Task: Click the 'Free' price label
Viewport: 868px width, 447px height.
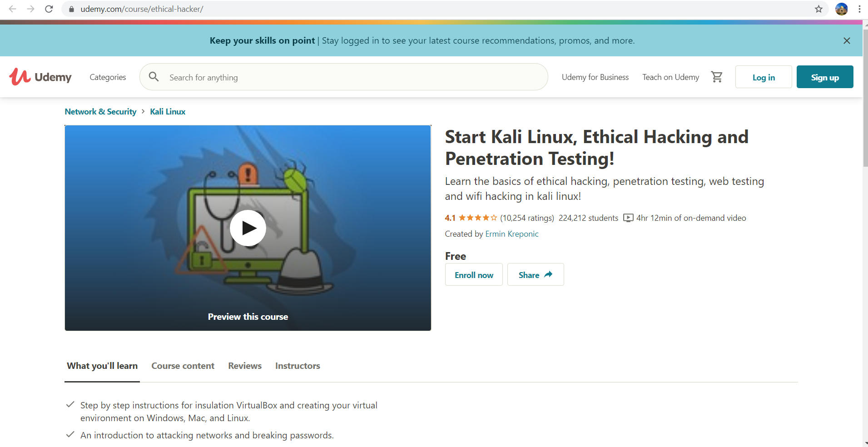Action: (456, 256)
